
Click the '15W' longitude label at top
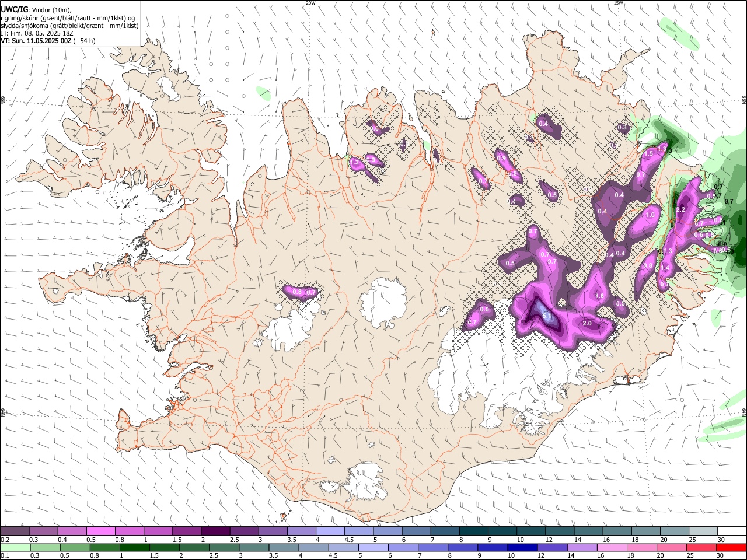(x=618, y=3)
